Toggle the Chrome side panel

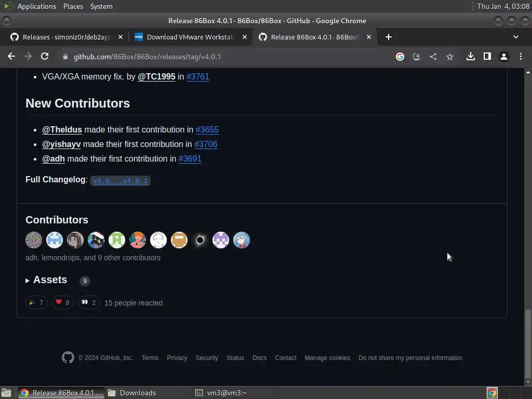[x=487, y=56]
